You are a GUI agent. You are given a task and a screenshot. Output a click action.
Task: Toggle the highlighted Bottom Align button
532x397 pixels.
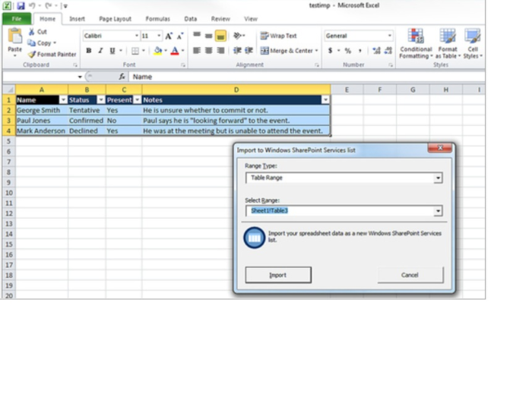coord(220,36)
